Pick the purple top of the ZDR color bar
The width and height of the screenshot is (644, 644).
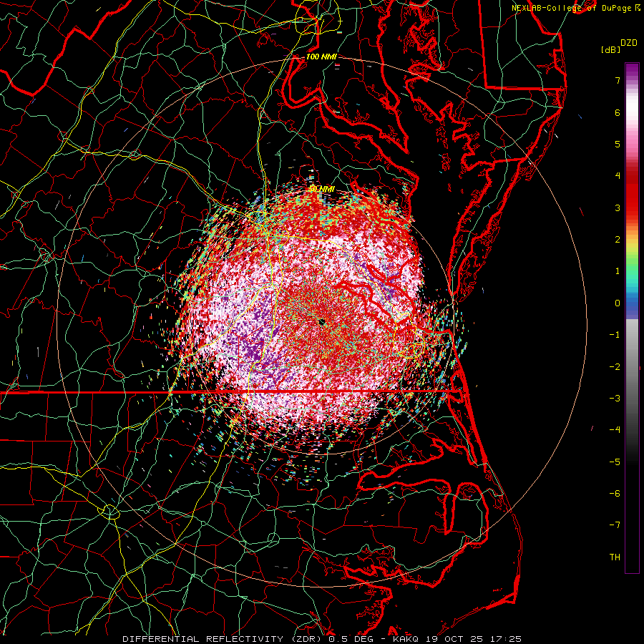[632, 70]
